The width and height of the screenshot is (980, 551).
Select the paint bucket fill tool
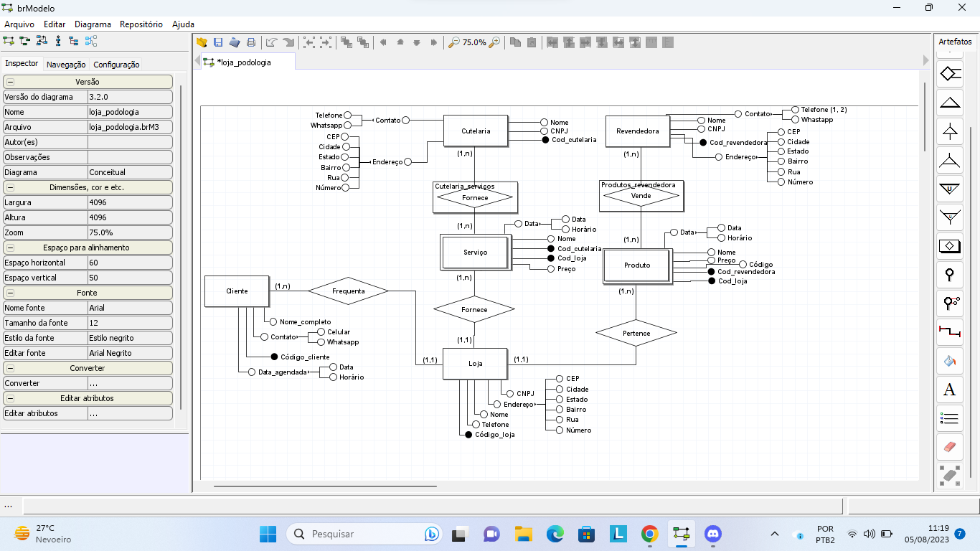point(950,361)
